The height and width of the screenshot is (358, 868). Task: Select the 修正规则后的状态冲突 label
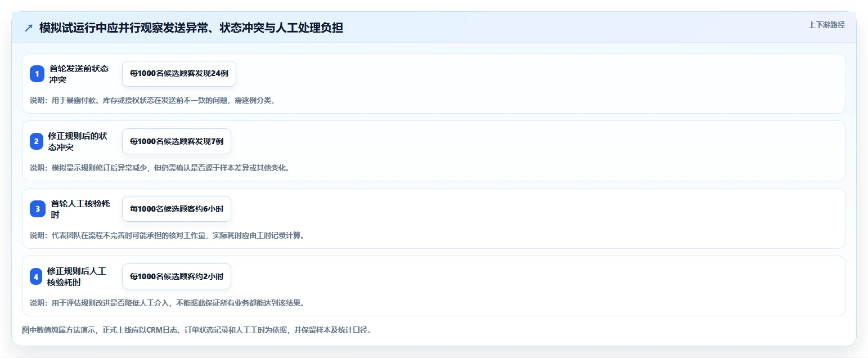(78, 141)
